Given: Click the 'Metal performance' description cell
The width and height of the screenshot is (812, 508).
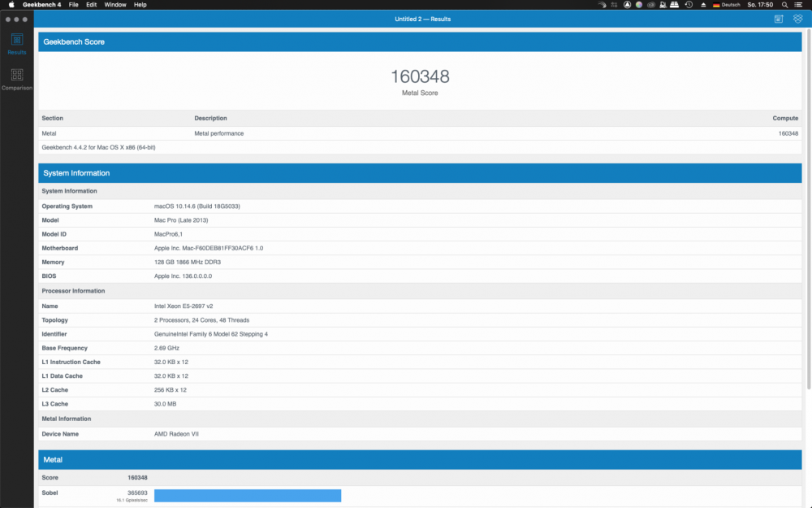Looking at the screenshot, I should (218, 133).
